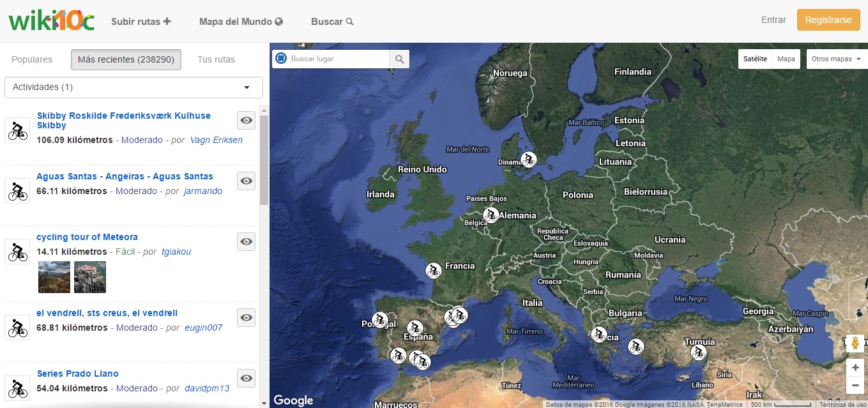Click the cycling marker in France
This screenshot has width=868, height=408.
pos(434,270)
